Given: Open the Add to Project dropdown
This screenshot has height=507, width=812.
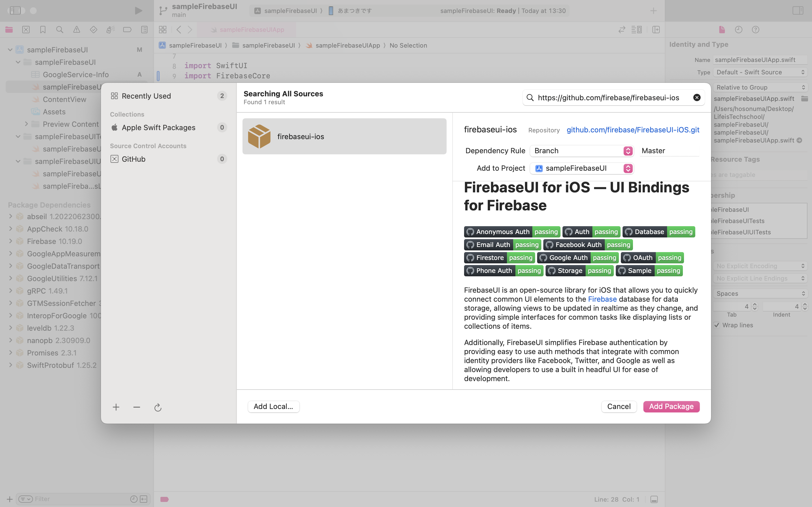Looking at the screenshot, I should (581, 168).
